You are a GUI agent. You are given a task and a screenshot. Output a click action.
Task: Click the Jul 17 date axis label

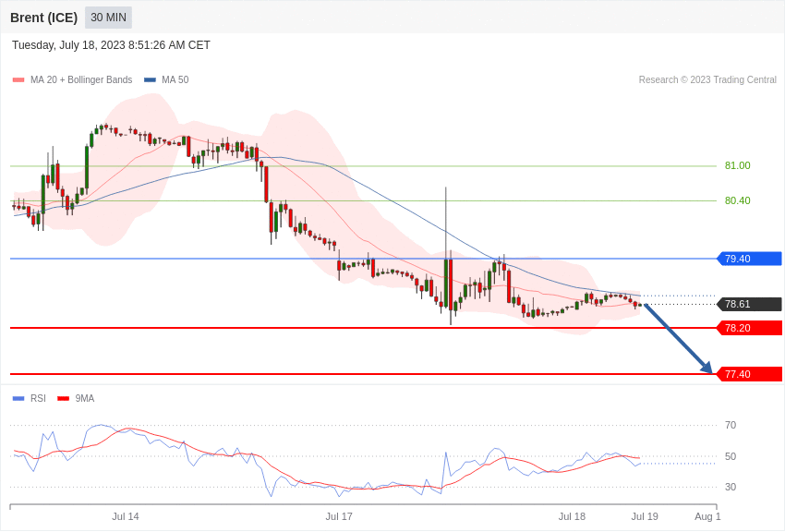339,516
